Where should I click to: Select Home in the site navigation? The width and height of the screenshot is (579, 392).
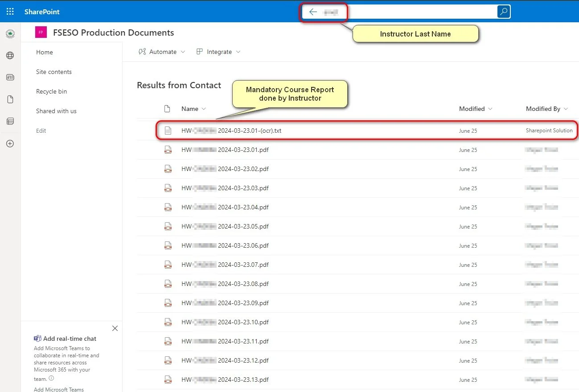tap(44, 52)
